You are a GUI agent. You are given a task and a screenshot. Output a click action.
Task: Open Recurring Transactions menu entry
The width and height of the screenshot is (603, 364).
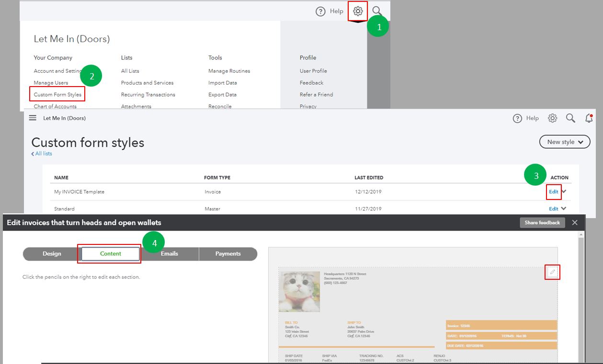148,95
